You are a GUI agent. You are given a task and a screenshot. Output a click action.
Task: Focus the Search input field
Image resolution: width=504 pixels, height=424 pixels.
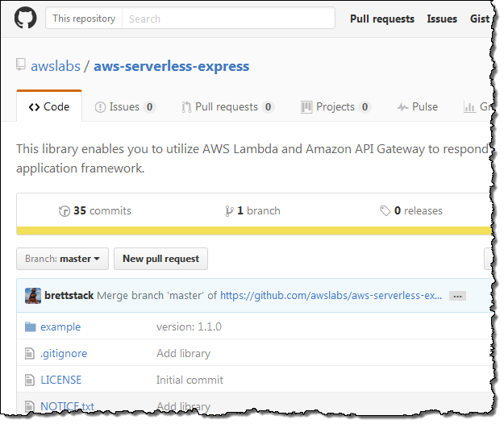click(227, 19)
